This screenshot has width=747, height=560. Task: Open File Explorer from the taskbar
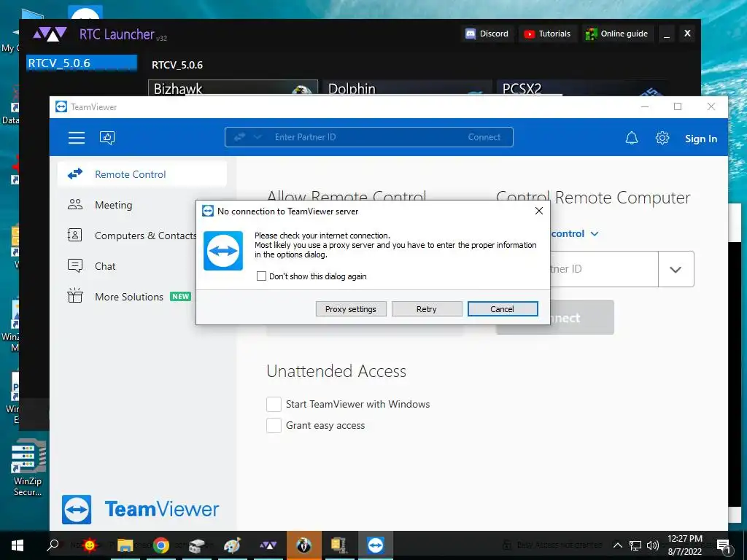[x=125, y=545]
